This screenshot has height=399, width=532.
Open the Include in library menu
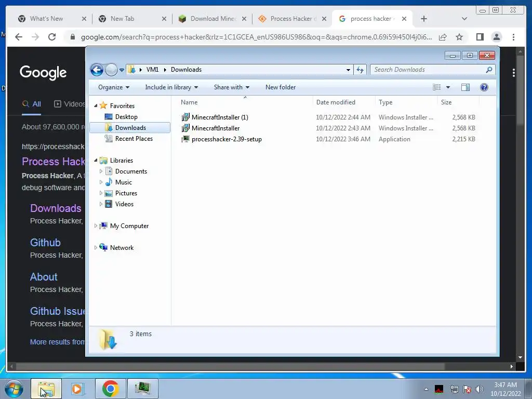[171, 87]
